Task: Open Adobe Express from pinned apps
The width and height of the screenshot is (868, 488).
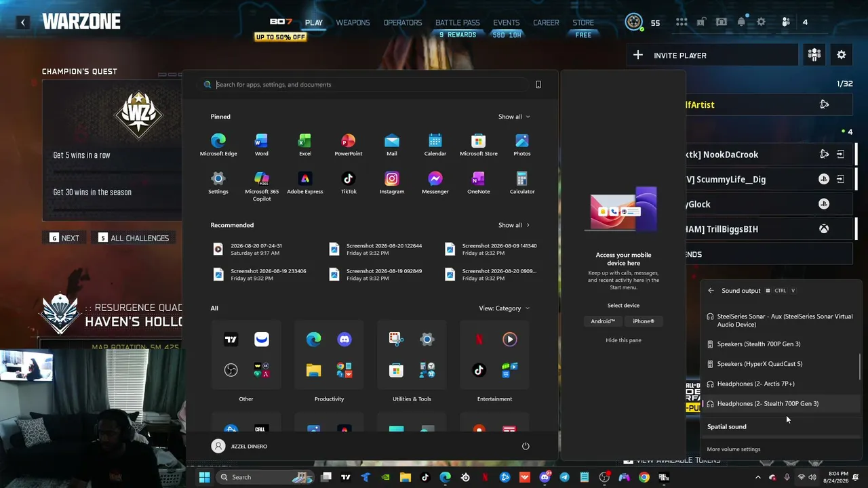Action: click(305, 183)
